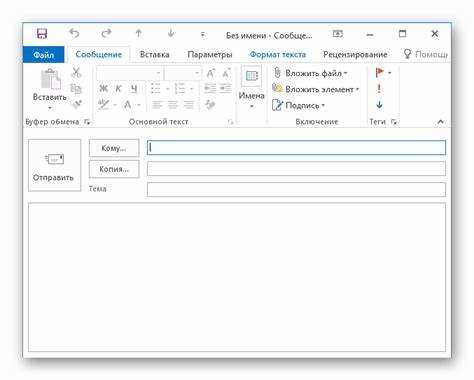Screen dimensions: 474x380
Task: Go to previous item with up arrow
Action: coord(138,33)
